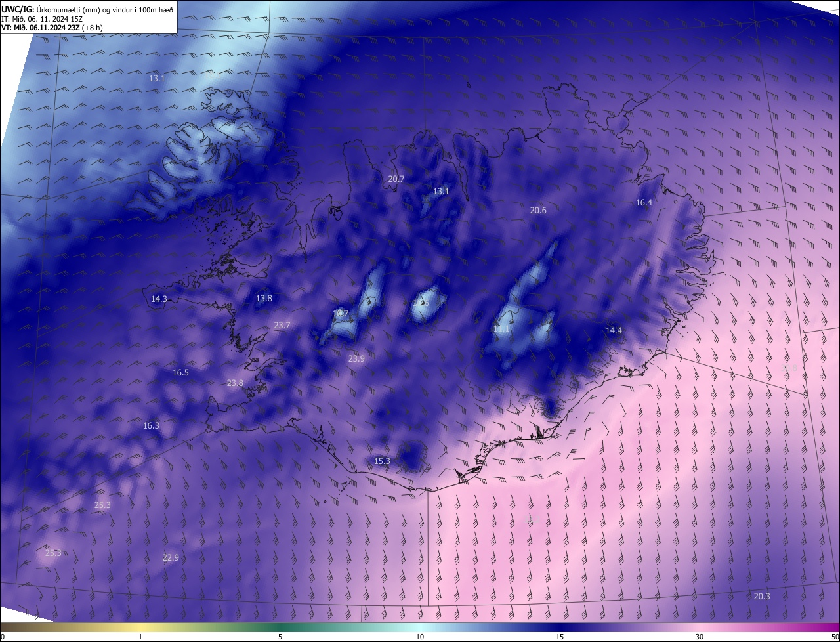This screenshot has height=642, width=840.
Task: Click the 13.1 label in the northwest ocean
Action: (x=157, y=78)
